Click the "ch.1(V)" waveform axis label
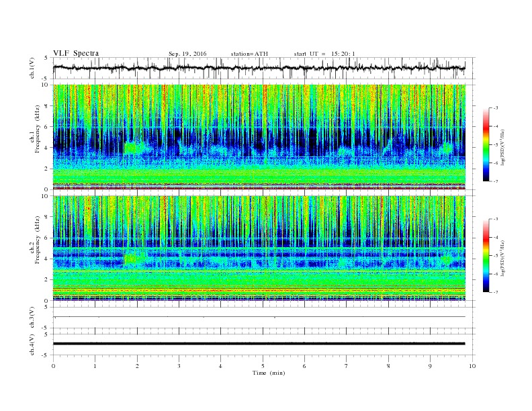Image resolution: width=532 pixels, height=411 pixels. (32, 68)
